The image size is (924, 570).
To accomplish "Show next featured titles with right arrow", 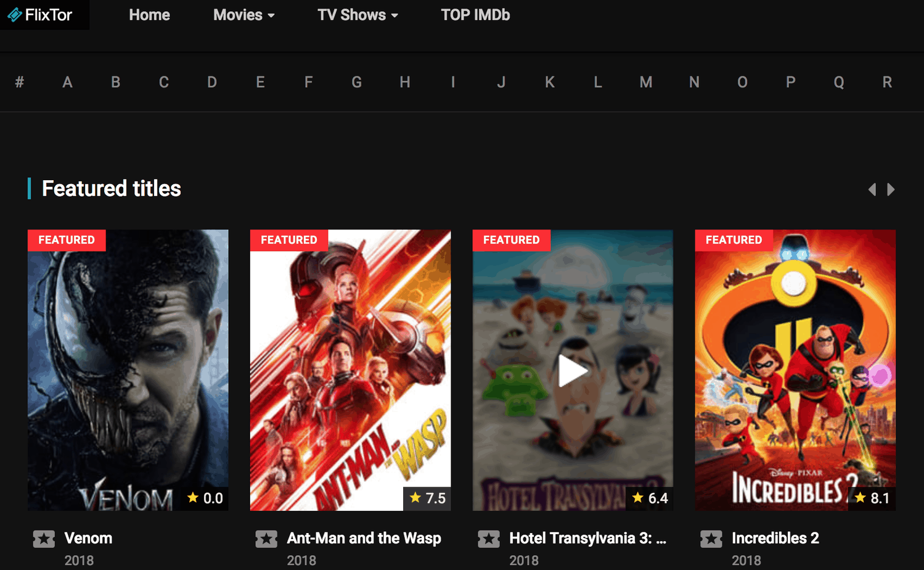I will [891, 189].
